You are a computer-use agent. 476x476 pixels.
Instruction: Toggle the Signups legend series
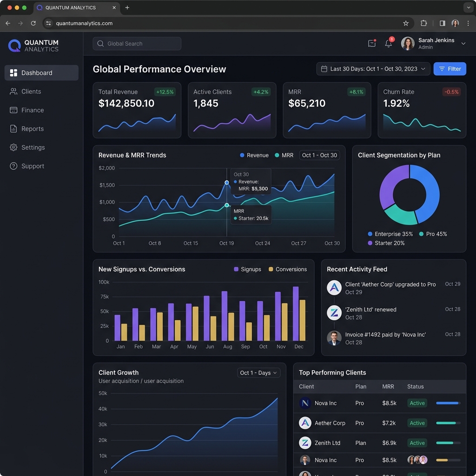click(247, 269)
